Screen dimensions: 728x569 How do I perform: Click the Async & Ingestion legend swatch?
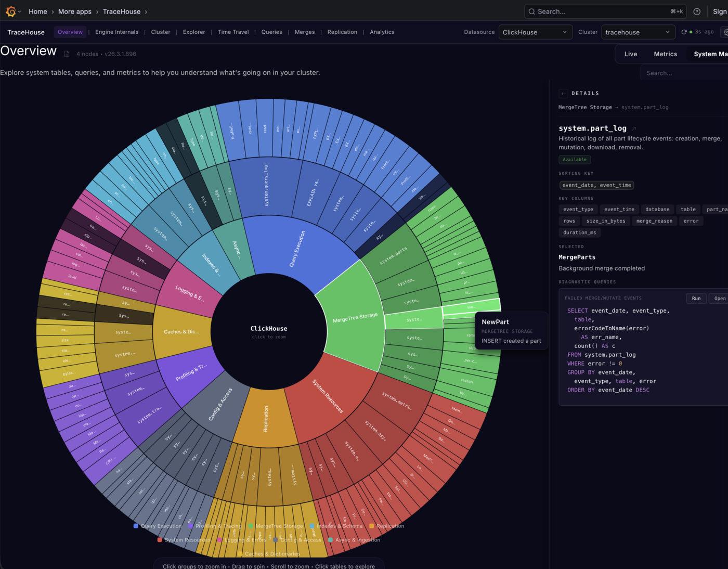pos(330,540)
